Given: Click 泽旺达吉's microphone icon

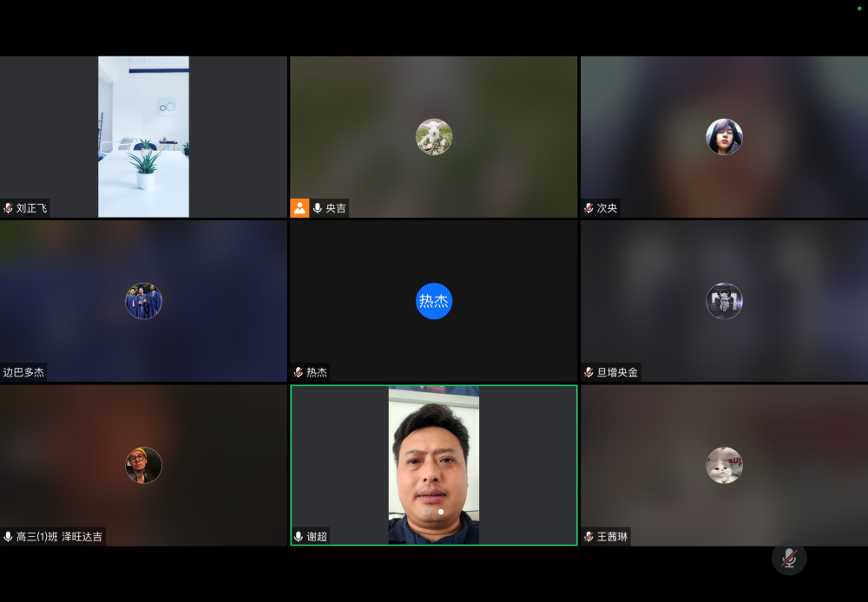Looking at the screenshot, I should (x=9, y=537).
